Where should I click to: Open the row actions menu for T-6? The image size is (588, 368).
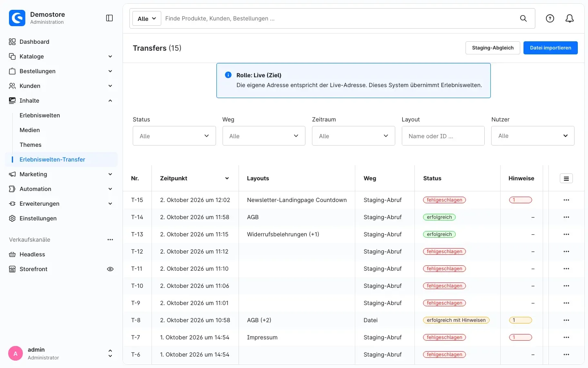(x=566, y=355)
